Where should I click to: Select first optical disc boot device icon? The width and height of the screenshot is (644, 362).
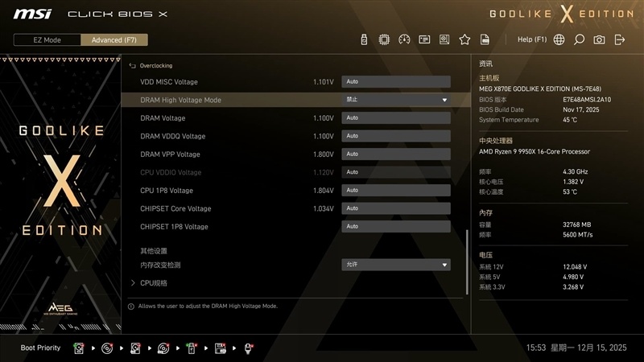pos(107,348)
